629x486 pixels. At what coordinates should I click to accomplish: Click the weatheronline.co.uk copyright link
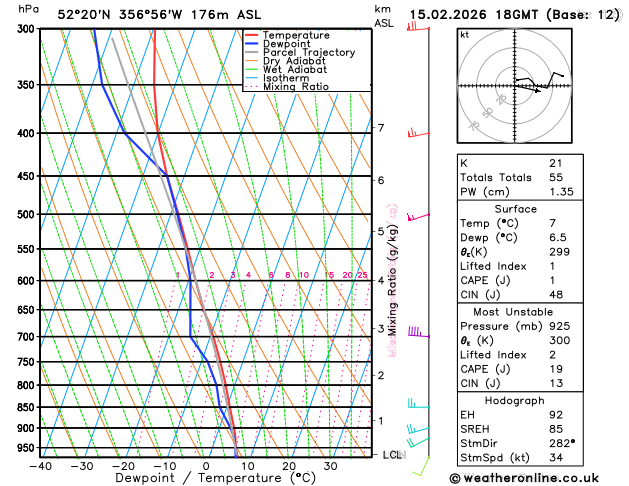coord(524,478)
